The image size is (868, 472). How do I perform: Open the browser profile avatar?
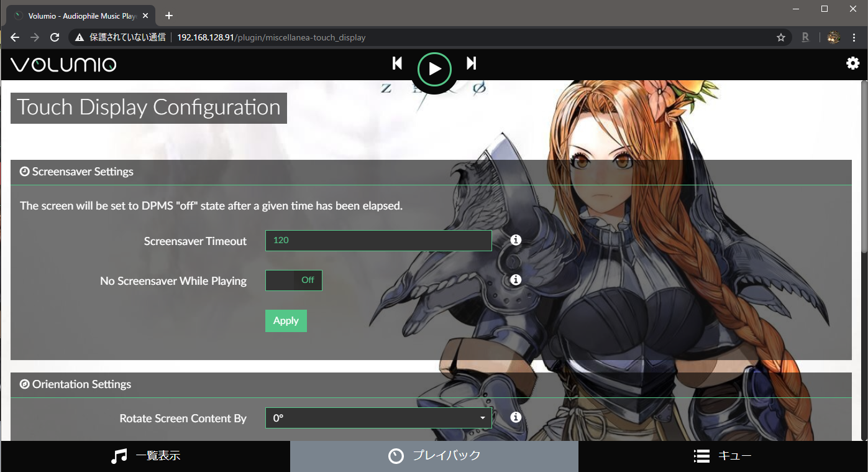[x=833, y=37]
